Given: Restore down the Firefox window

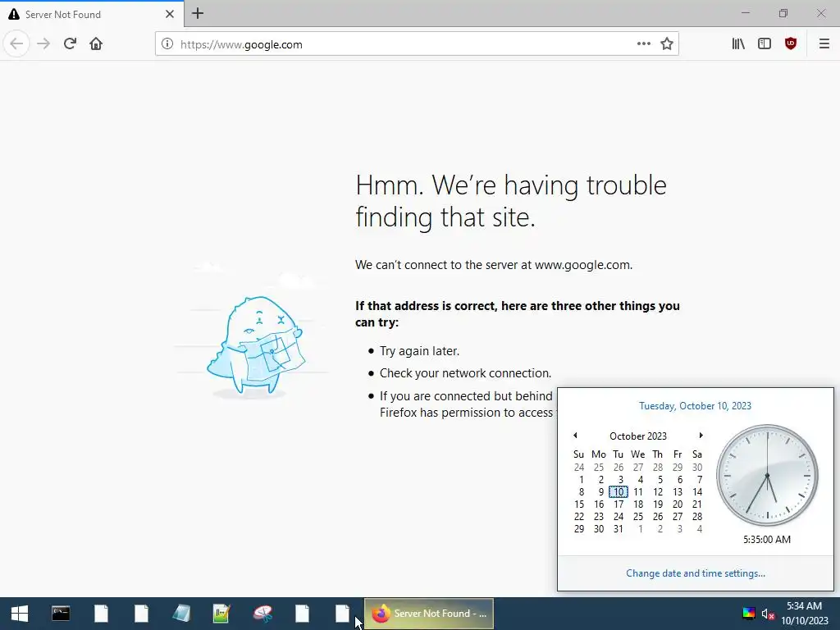Looking at the screenshot, I should coord(783,13).
